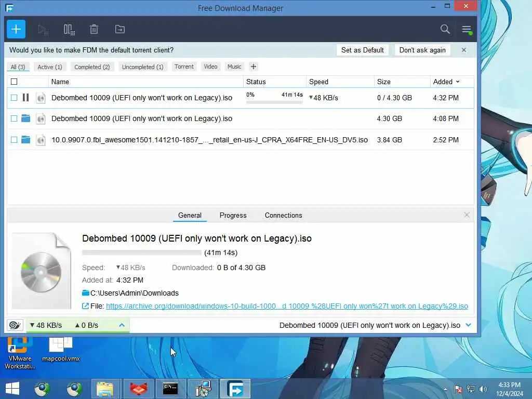
Task: Open the Windows Start button
Action: [x=12, y=389]
